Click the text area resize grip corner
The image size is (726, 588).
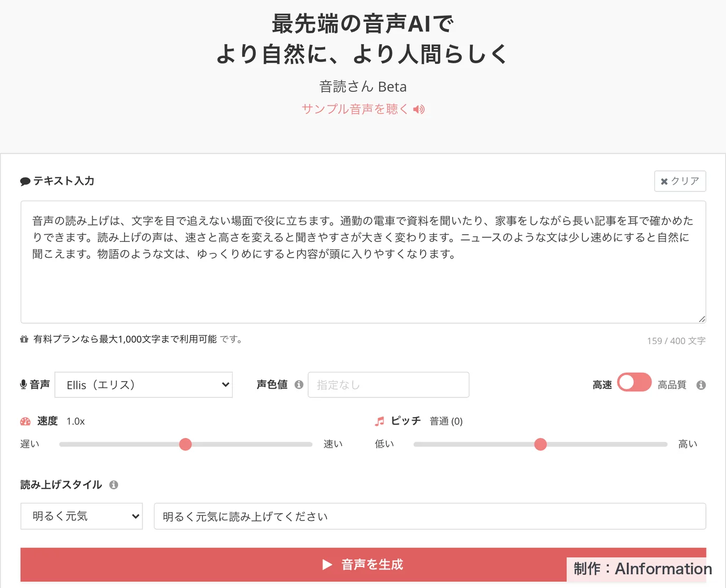701,319
